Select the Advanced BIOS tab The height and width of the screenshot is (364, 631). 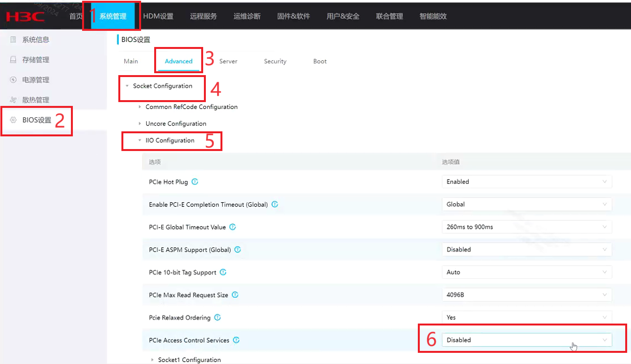click(x=178, y=61)
